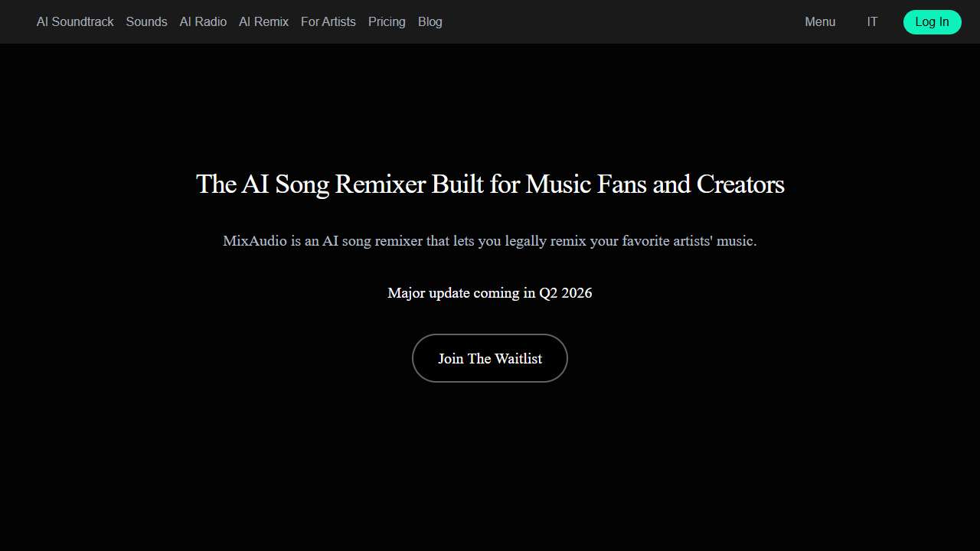Click the Major update coming notice

[x=490, y=293]
